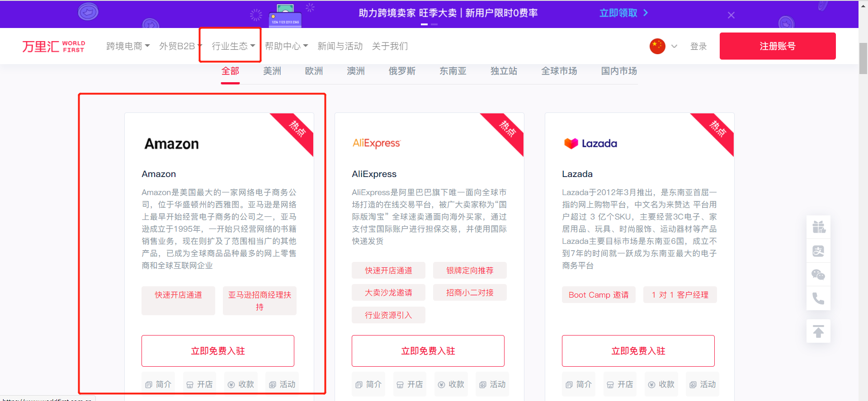Open Lazada card's 开店 icon tab

[x=620, y=384]
